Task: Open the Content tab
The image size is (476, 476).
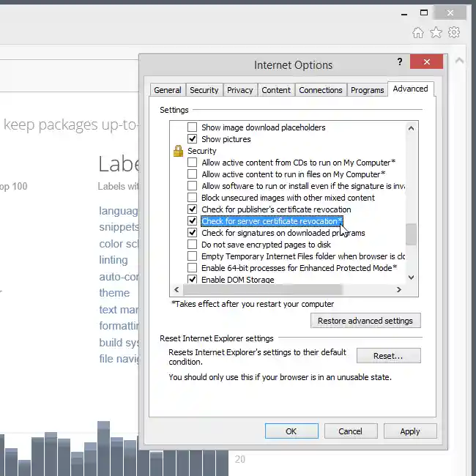Action: pyautogui.click(x=276, y=90)
